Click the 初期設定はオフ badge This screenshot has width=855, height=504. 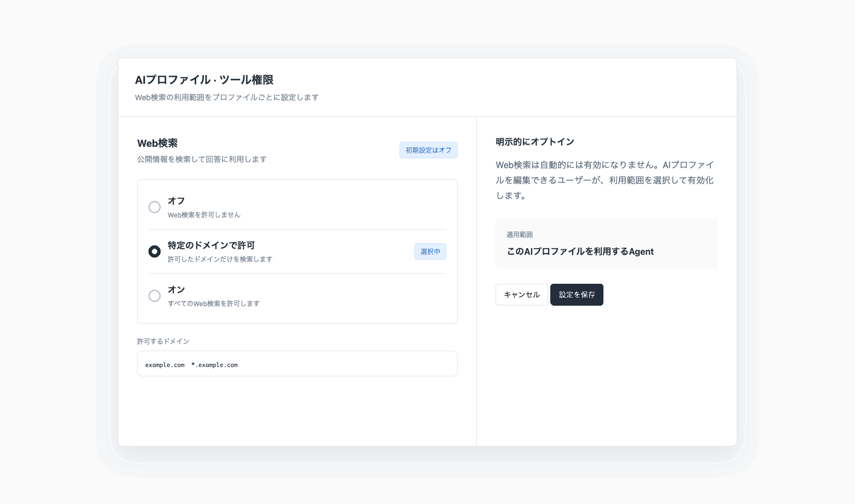click(429, 150)
